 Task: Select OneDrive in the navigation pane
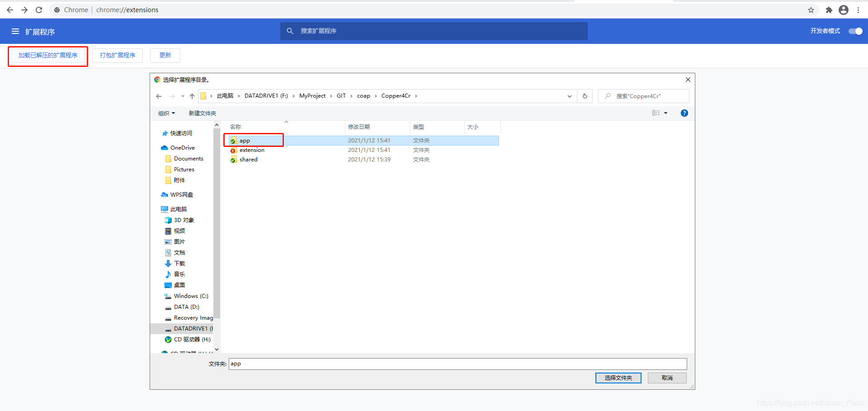click(183, 148)
